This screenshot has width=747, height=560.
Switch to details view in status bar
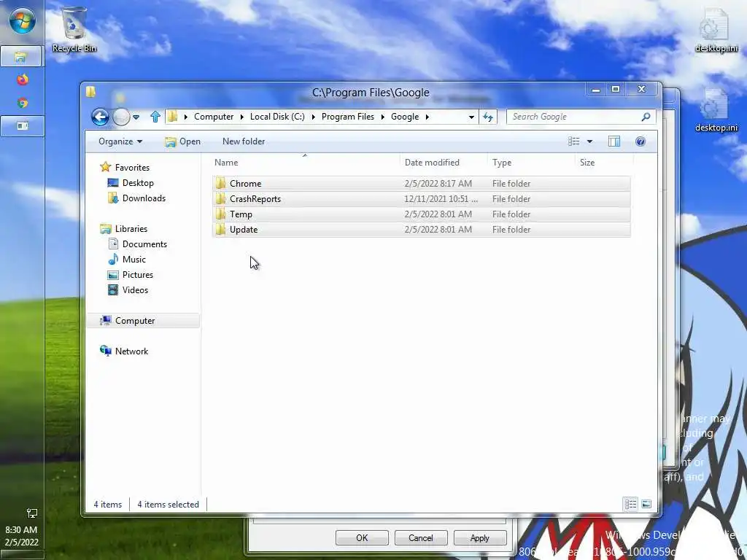[630, 504]
